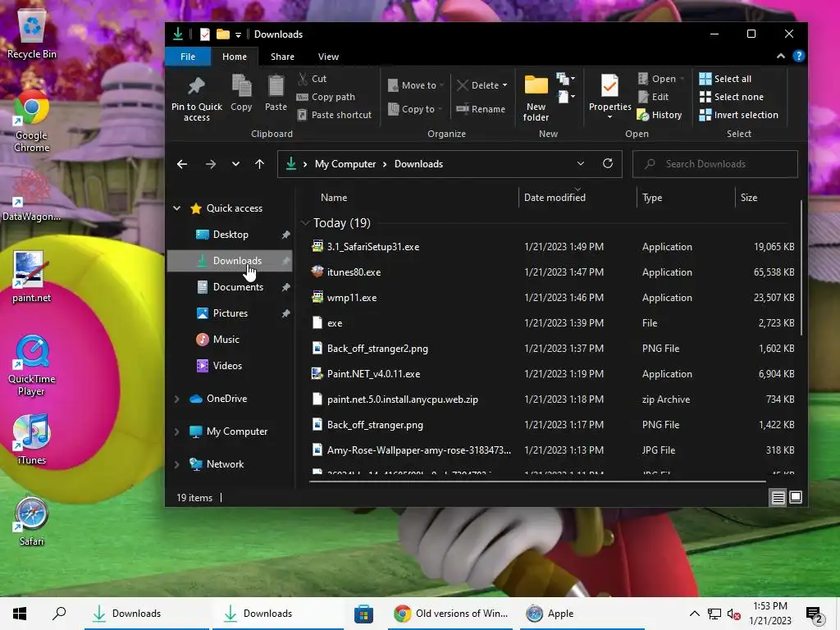Select Desktop in Quick access
Screen dimensions: 840x630
pos(231,234)
